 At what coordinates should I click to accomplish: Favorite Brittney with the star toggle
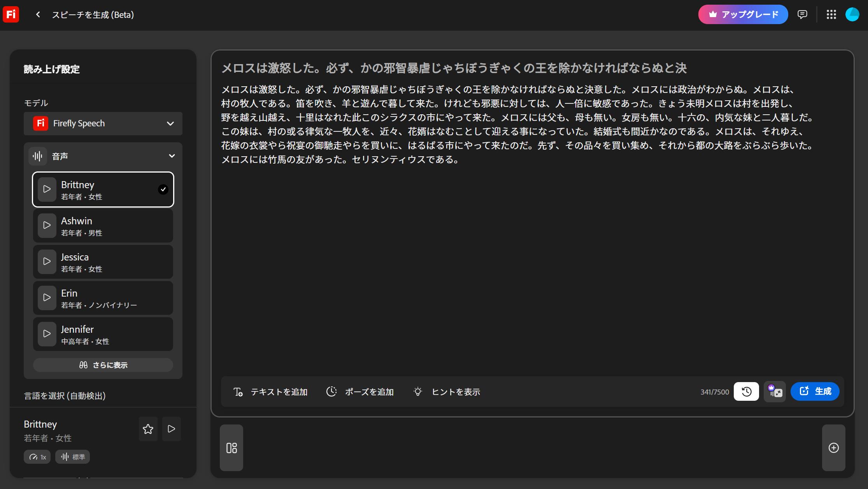148,429
